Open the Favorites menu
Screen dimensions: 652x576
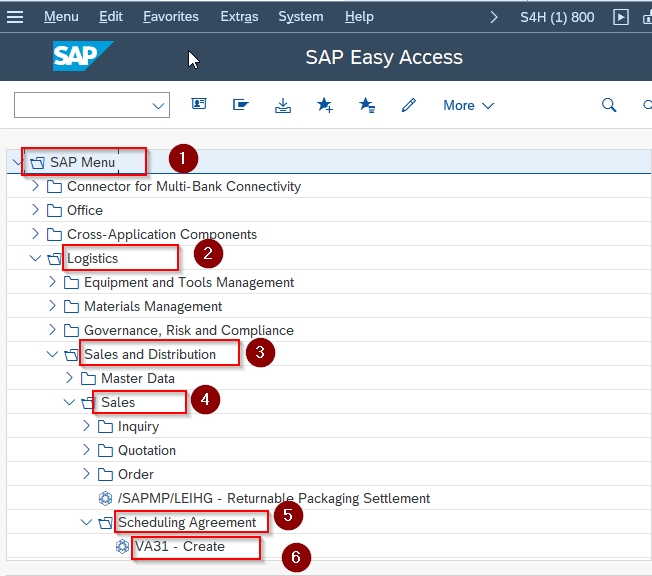170,17
